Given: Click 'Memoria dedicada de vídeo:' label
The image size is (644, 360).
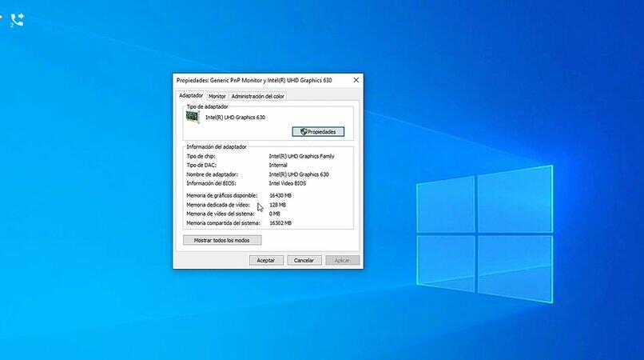Looking at the screenshot, I should 218,205.
